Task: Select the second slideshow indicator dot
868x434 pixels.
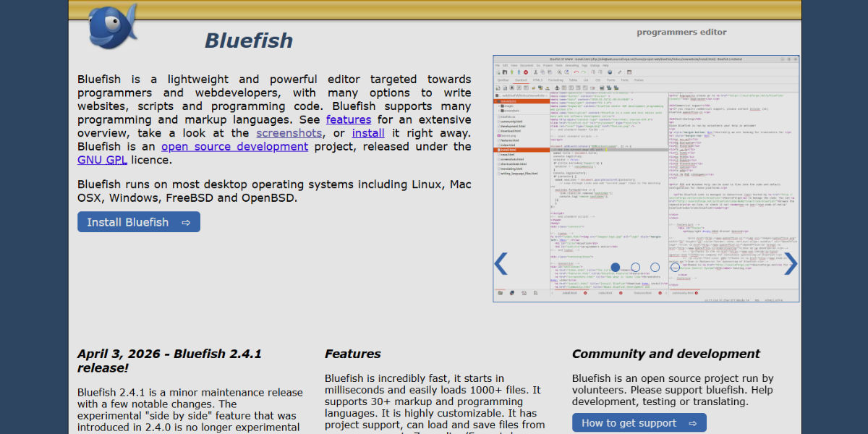Action: pos(635,267)
